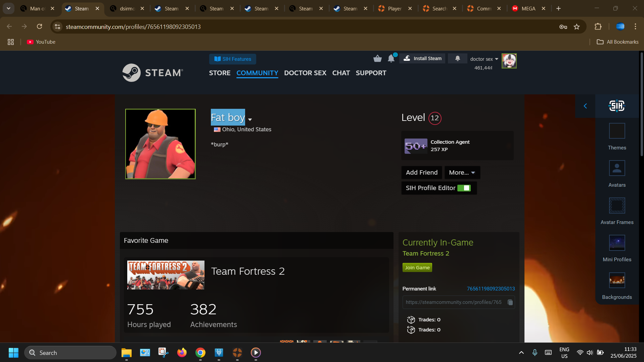The image size is (644, 362).
Task: Open the CHAT menu item
Action: [341, 73]
